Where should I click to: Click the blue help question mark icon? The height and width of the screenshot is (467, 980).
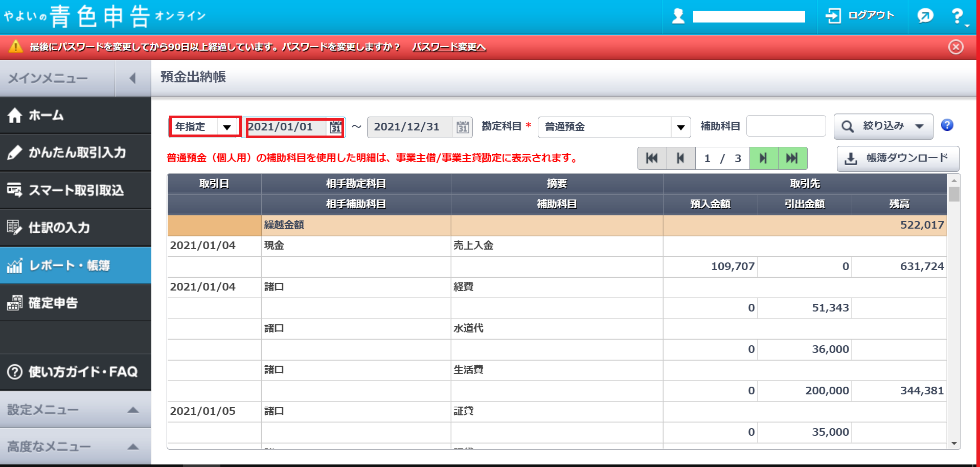pos(947,125)
